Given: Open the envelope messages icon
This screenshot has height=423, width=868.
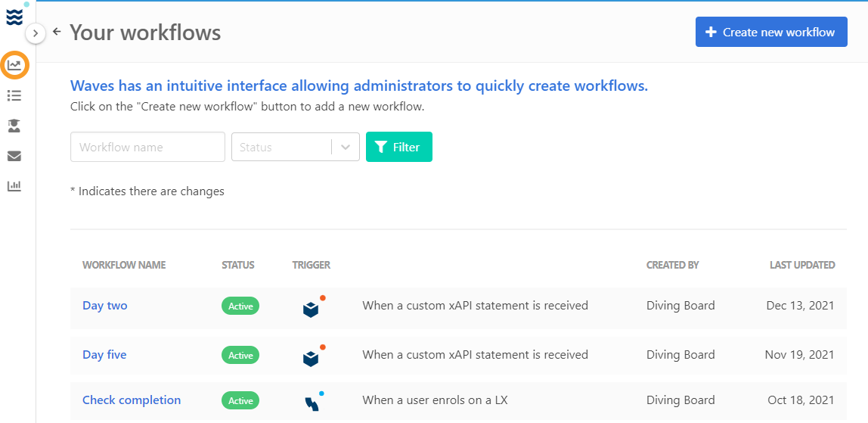Looking at the screenshot, I should [x=14, y=156].
